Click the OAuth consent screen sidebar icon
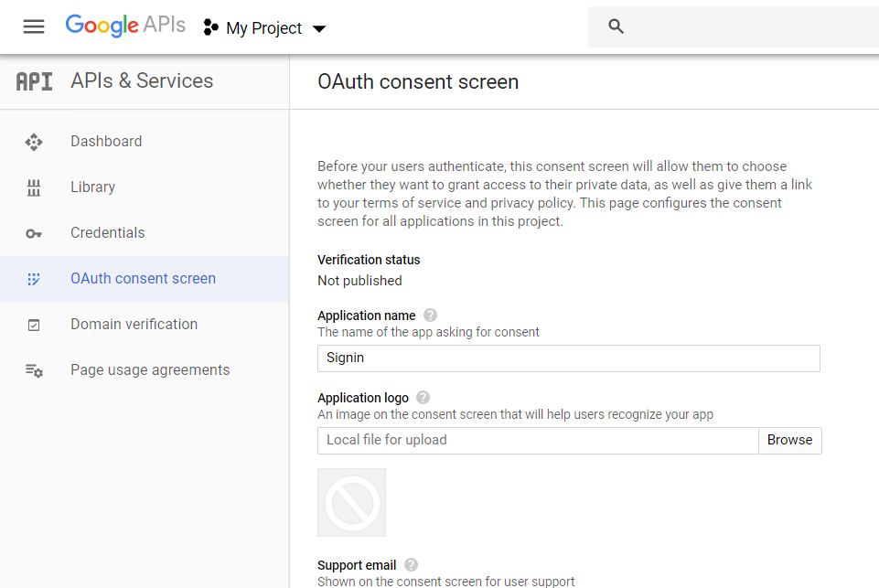Image resolution: width=879 pixels, height=588 pixels. pos(34,279)
